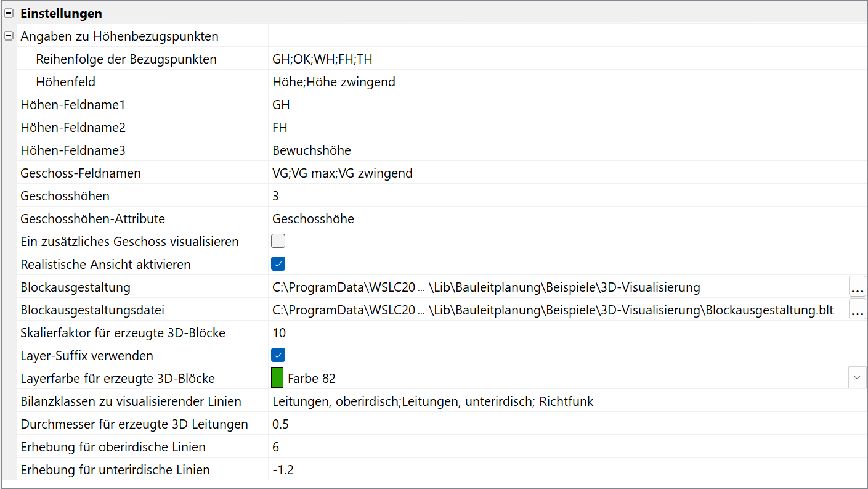868x489 pixels.
Task: Click browse button for Blockausgestaltungsdatei
Action: [x=857, y=310]
